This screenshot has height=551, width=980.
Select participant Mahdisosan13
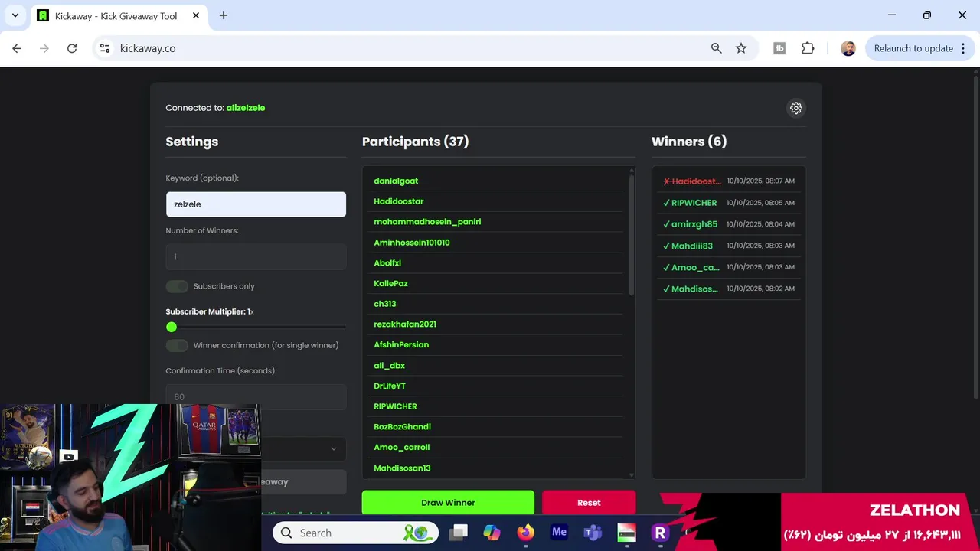pyautogui.click(x=402, y=468)
